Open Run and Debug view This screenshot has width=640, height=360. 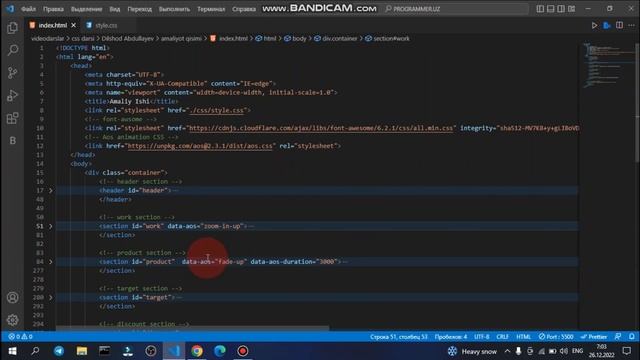coord(13,96)
